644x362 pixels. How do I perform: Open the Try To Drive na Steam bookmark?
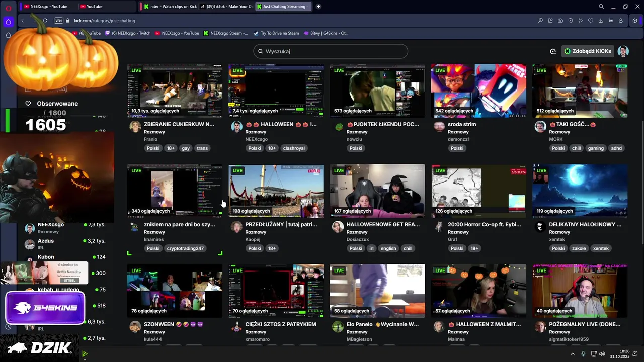(276, 33)
